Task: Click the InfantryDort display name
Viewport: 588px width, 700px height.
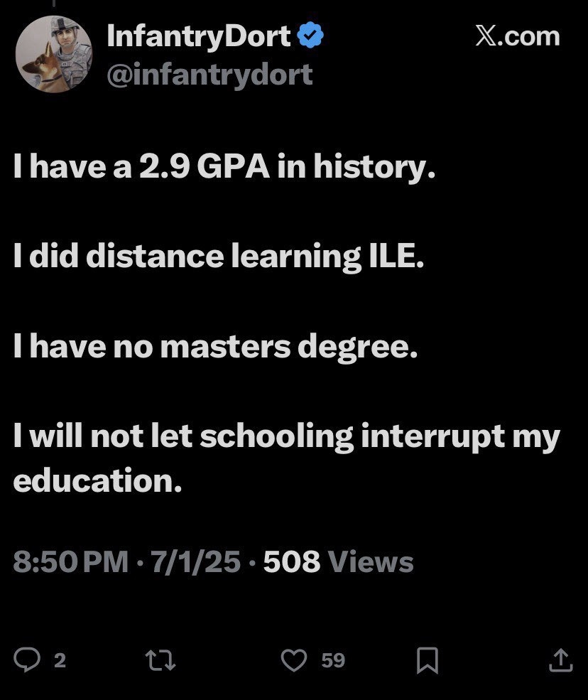Action: (199, 36)
